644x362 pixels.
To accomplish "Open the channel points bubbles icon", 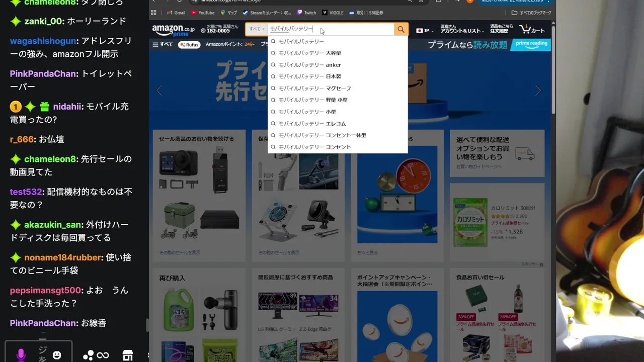I will click(88, 355).
